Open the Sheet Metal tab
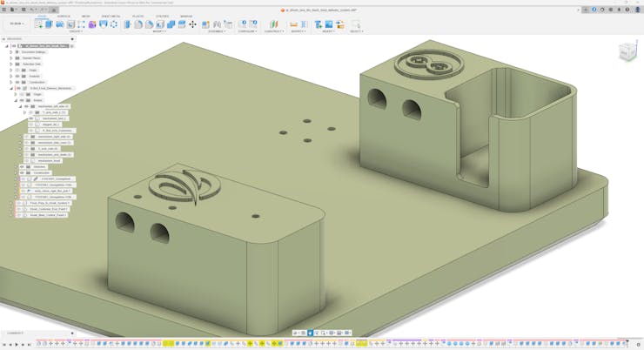644x350 pixels. [x=111, y=16]
